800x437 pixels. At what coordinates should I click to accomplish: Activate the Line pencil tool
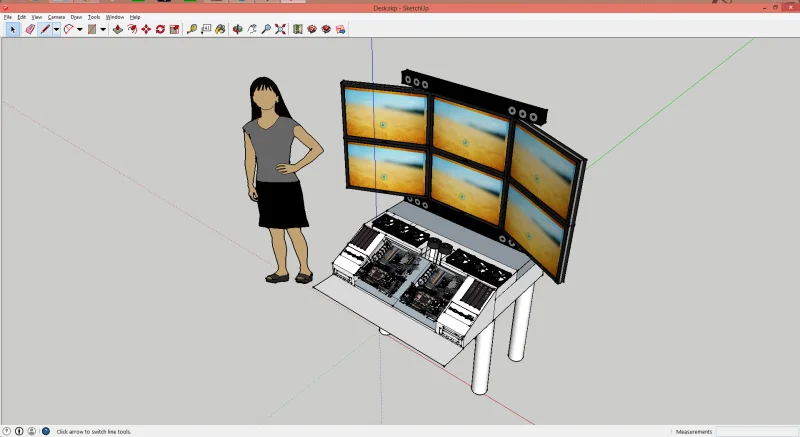tap(45, 30)
